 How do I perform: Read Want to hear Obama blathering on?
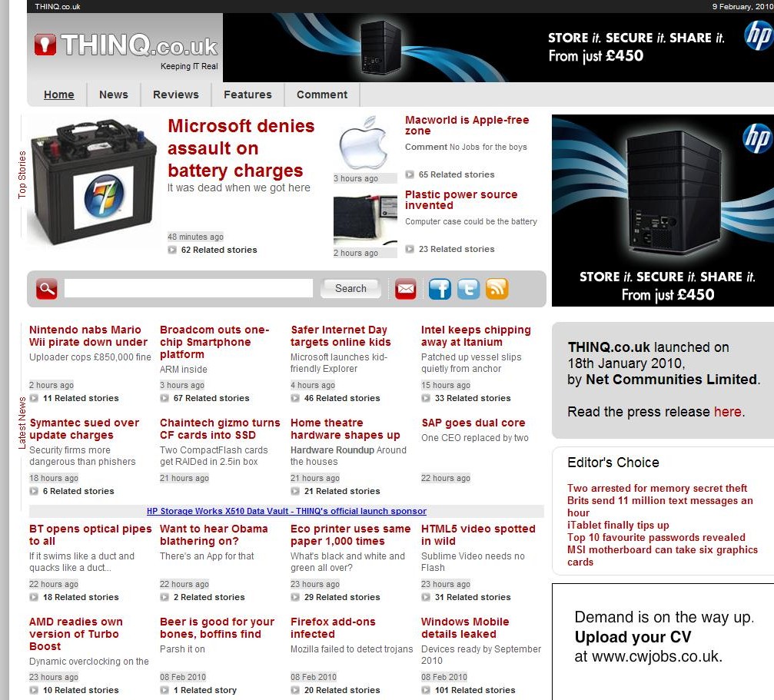pos(214,535)
